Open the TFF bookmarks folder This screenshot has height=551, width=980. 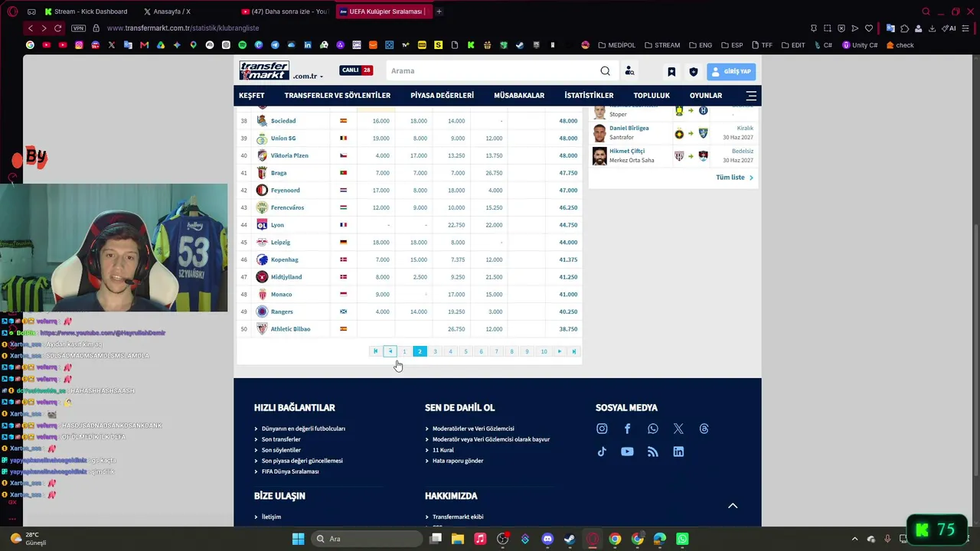tap(763, 45)
